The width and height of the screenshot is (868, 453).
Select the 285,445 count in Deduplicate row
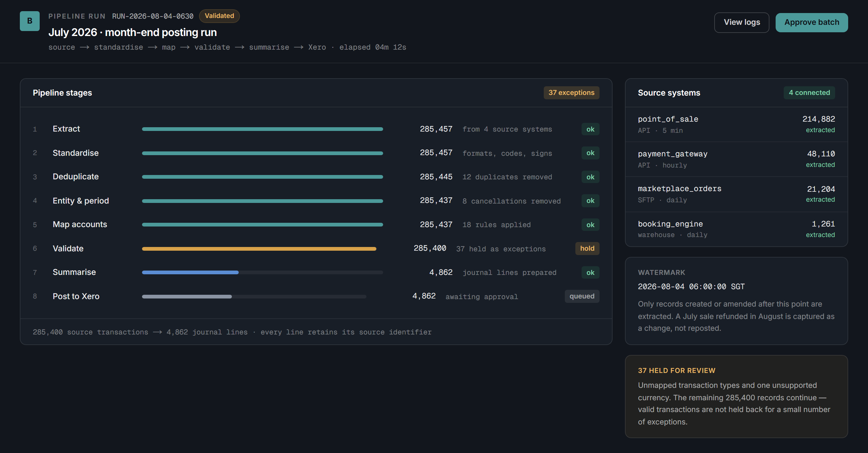tap(436, 177)
